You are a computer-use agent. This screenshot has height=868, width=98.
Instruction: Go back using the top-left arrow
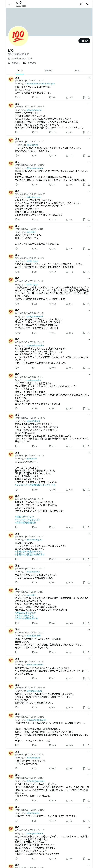click(9, 4)
